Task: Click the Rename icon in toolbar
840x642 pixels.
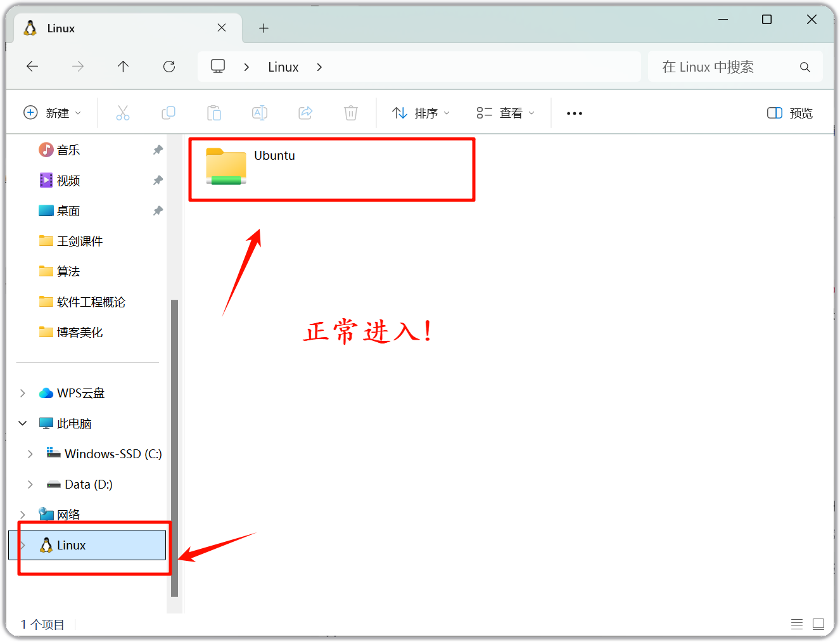Action: (260, 113)
